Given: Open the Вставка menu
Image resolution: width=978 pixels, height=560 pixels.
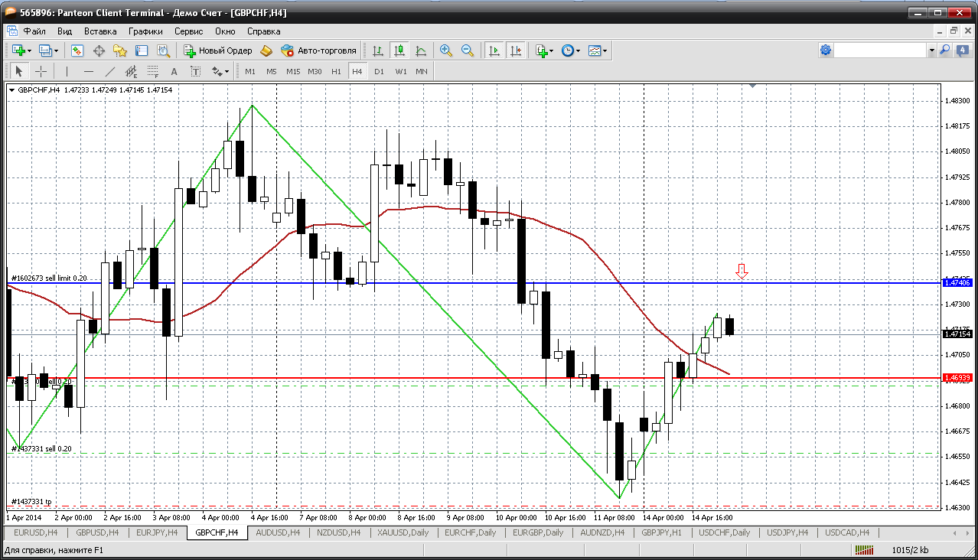Looking at the screenshot, I should (100, 31).
